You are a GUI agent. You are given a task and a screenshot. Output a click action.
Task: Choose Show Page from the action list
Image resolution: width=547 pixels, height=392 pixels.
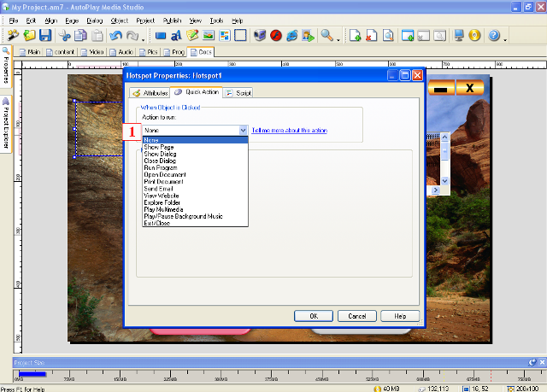click(159, 148)
